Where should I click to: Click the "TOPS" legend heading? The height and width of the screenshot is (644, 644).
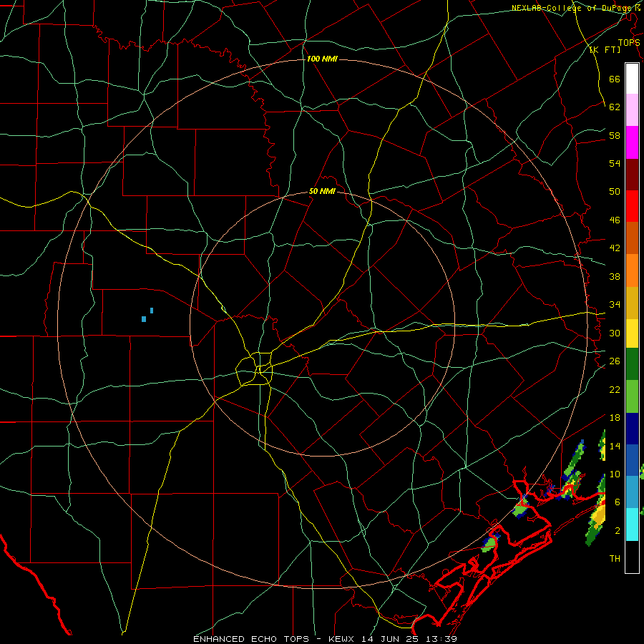(629, 43)
